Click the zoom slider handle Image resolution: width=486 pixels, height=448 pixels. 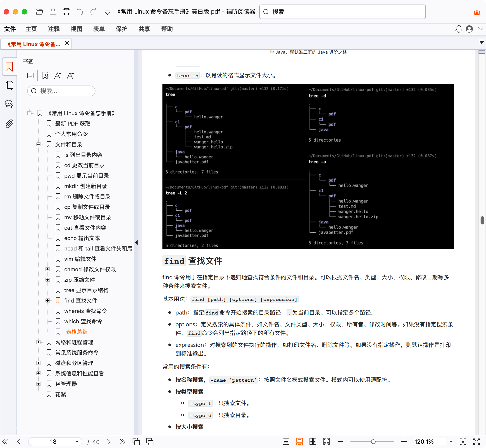(x=373, y=442)
